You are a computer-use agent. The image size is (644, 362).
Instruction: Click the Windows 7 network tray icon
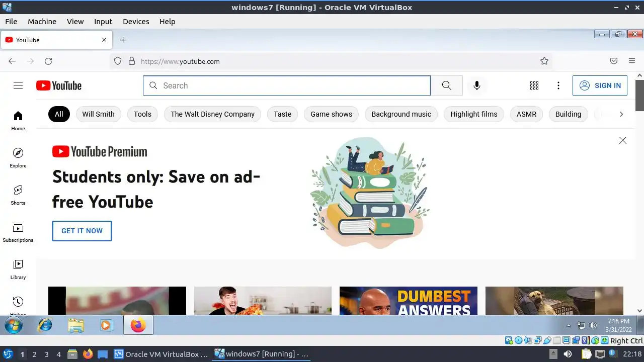pos(581,326)
